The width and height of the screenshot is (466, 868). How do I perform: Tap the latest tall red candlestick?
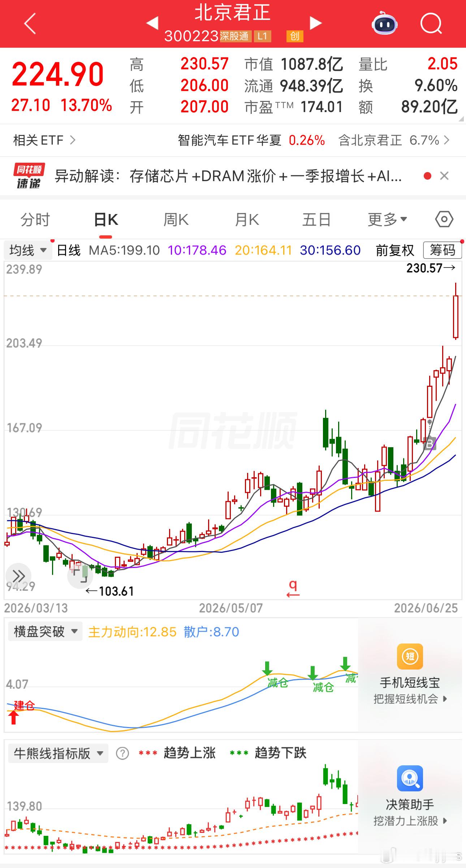coord(456,311)
